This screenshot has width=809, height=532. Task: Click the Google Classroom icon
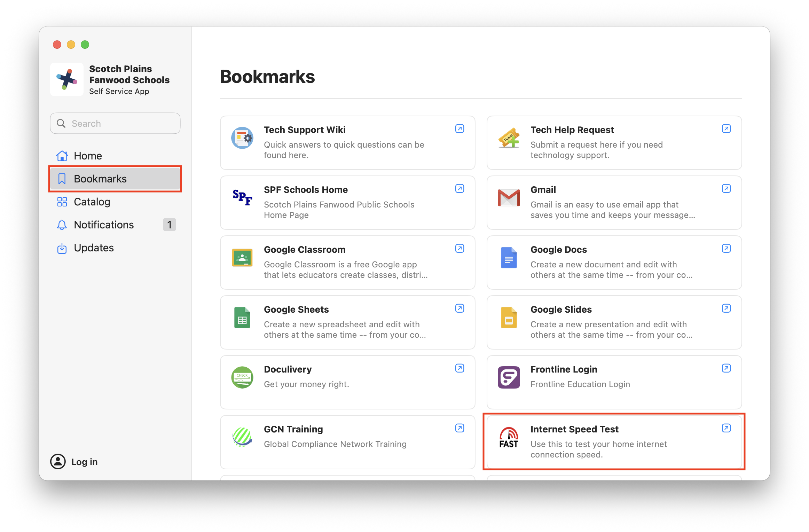click(242, 258)
